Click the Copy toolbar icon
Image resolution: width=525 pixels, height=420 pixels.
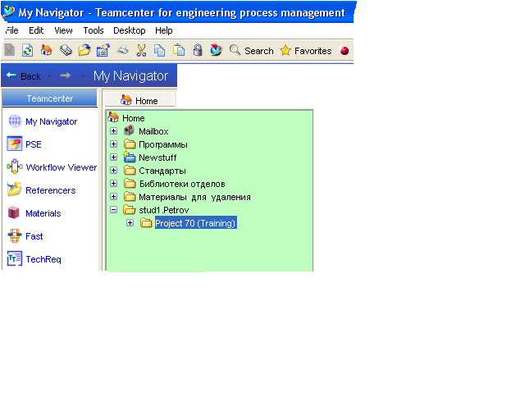point(160,51)
